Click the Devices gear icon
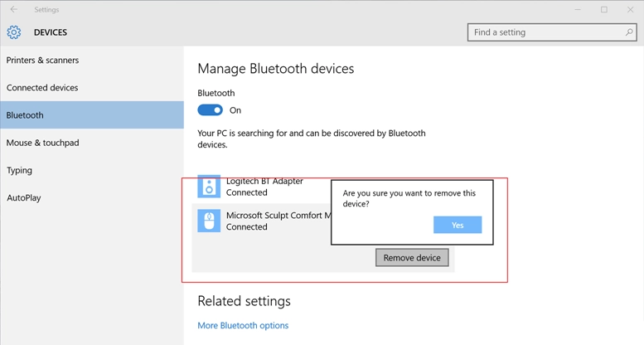Screen dimensions: 644x345 [x=13, y=32]
